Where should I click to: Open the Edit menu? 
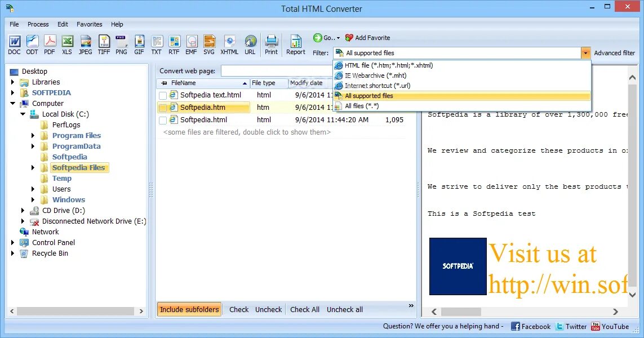tap(63, 24)
